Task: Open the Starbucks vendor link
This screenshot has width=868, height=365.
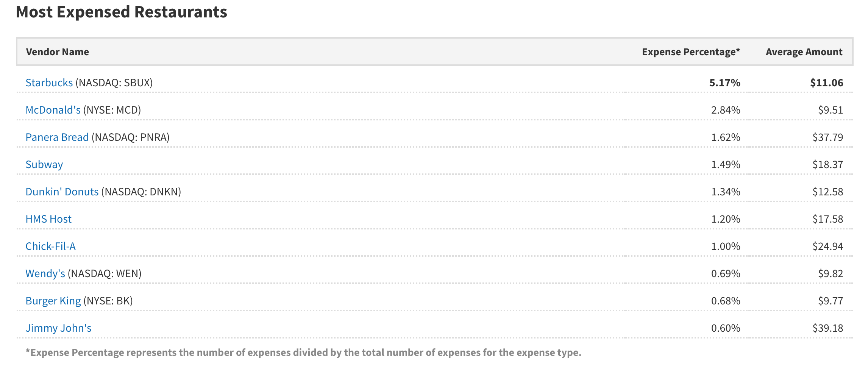Action: (x=49, y=83)
